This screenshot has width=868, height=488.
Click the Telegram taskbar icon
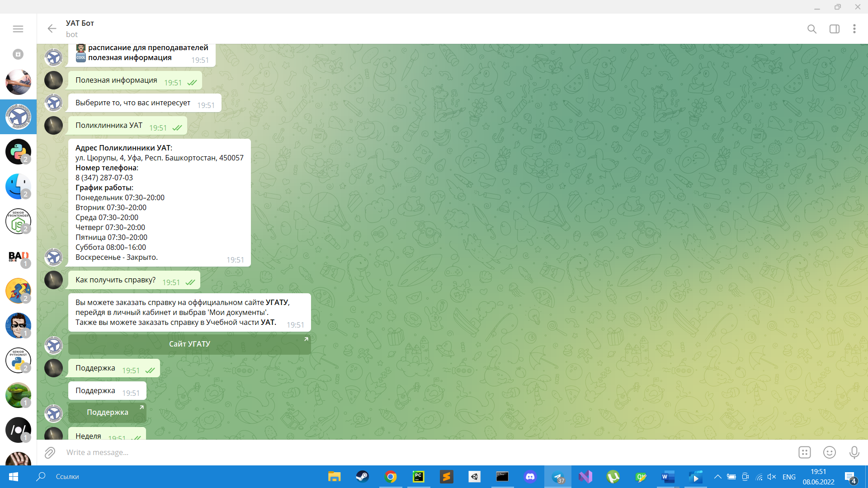coord(558,477)
